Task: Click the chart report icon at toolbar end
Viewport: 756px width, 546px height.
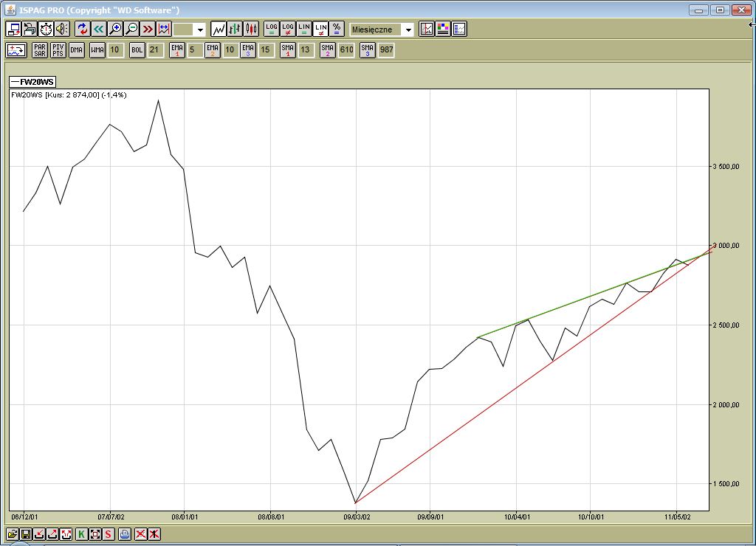Action: click(459, 29)
